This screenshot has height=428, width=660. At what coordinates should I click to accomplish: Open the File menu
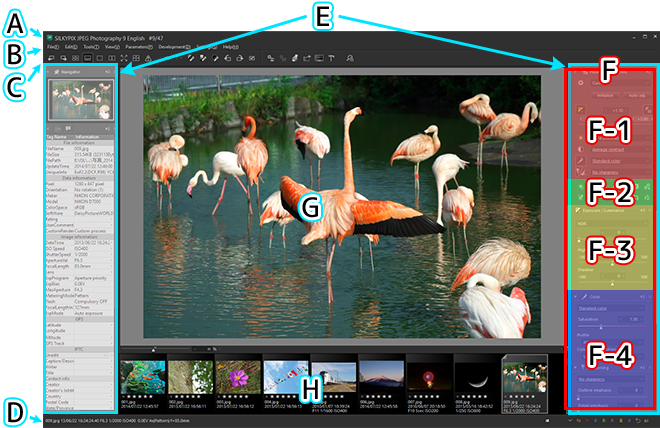[53, 47]
